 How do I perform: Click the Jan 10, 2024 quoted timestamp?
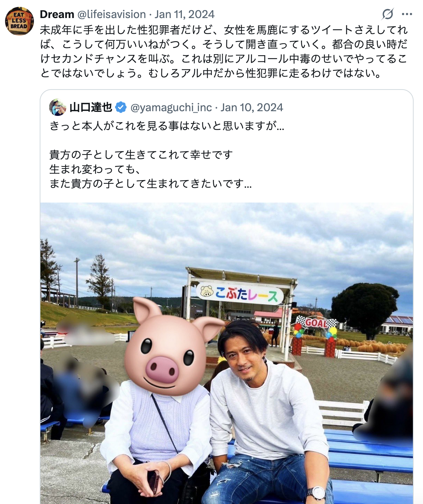[x=252, y=107]
